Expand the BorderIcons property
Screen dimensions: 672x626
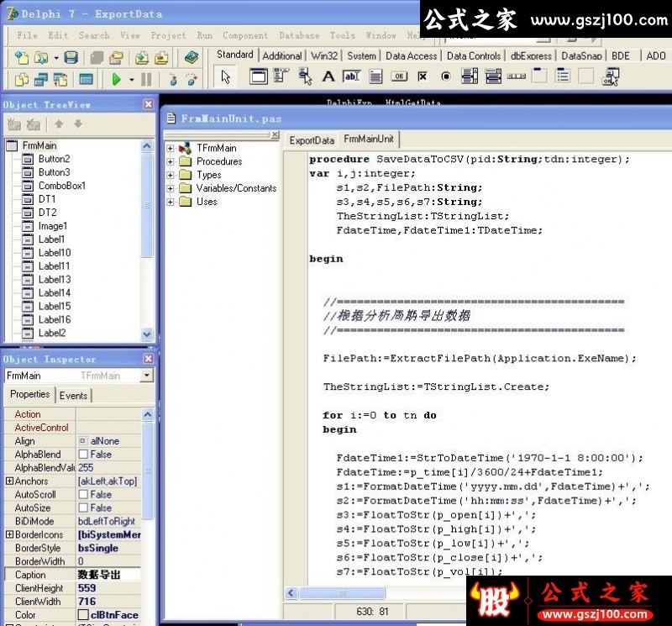coord(9,534)
